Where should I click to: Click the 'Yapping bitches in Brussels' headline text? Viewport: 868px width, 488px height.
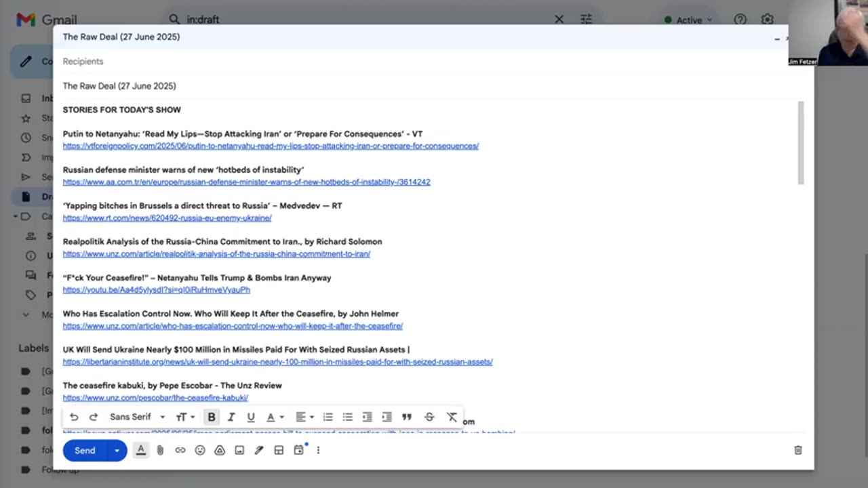[x=202, y=206]
